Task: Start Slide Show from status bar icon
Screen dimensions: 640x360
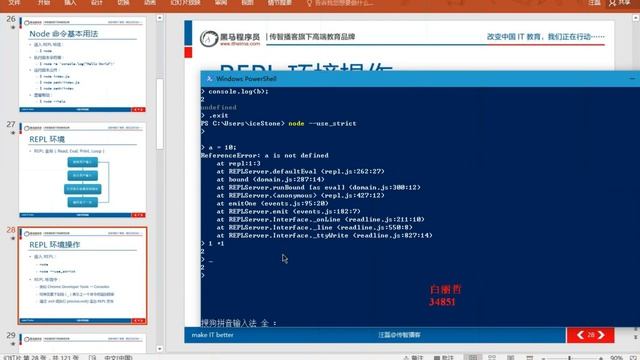Action: [529, 358]
